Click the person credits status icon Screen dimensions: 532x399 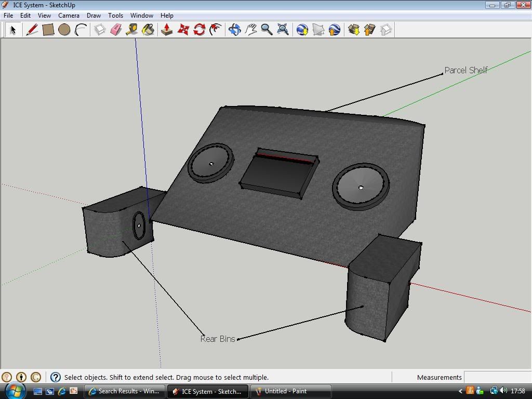point(21,377)
